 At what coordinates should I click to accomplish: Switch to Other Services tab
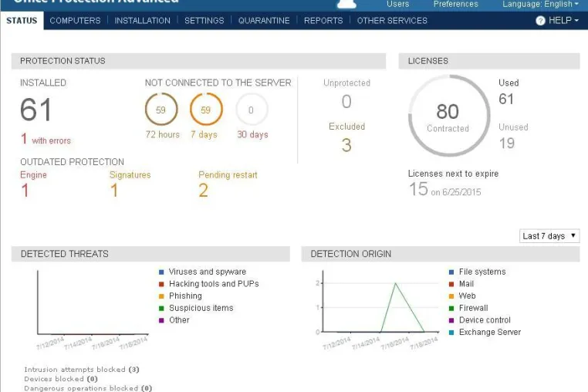tap(392, 21)
